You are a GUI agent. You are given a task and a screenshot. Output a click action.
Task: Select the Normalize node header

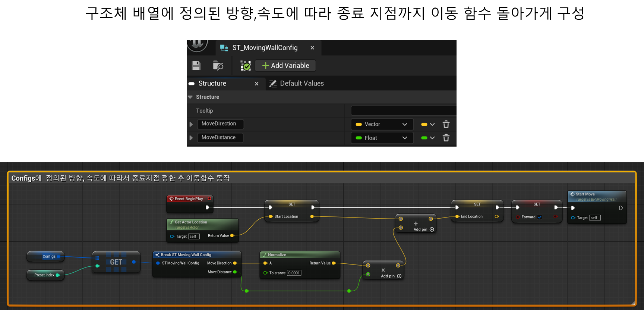[300, 255]
